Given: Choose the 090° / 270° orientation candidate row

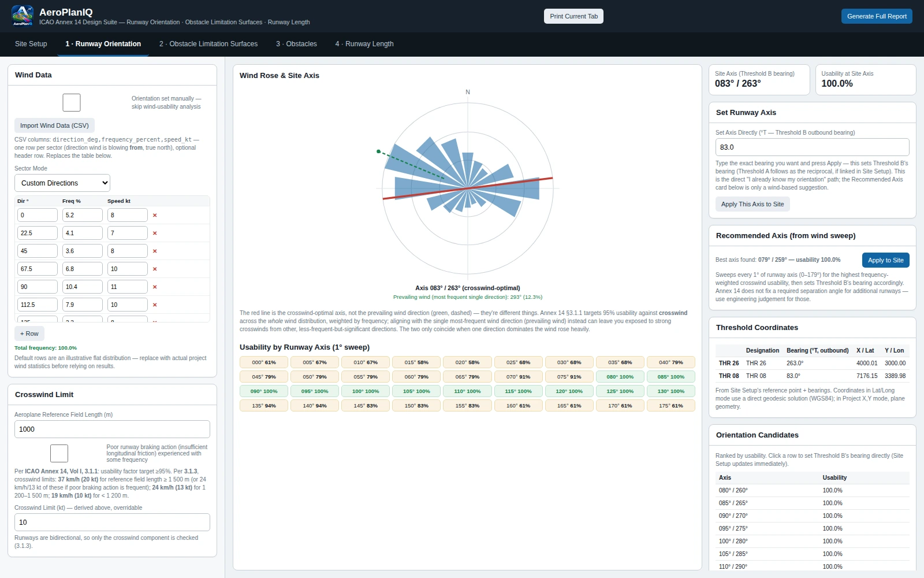Looking at the screenshot, I should pyautogui.click(x=812, y=516).
